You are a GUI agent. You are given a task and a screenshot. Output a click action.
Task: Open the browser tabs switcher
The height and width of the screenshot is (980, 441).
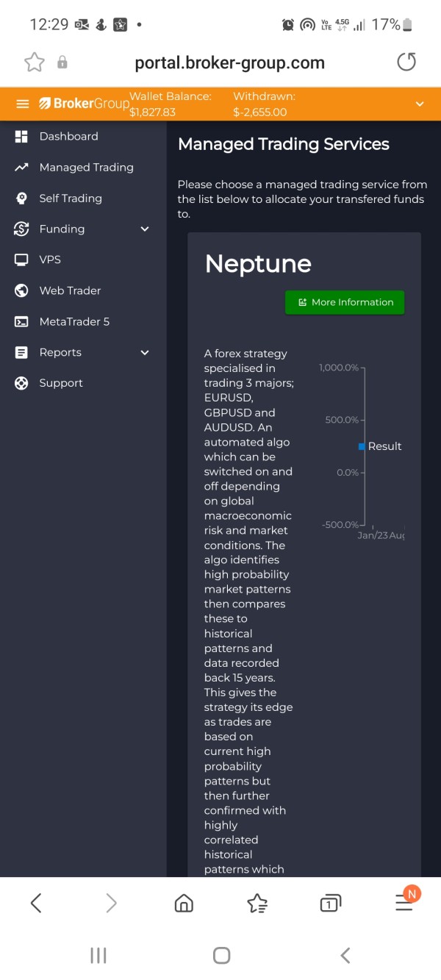330,904
